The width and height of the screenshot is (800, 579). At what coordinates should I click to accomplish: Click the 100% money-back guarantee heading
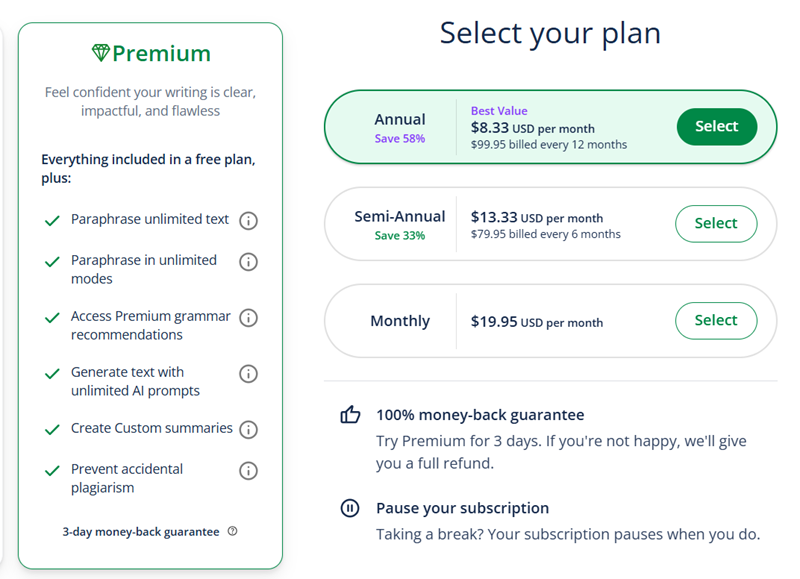point(480,415)
